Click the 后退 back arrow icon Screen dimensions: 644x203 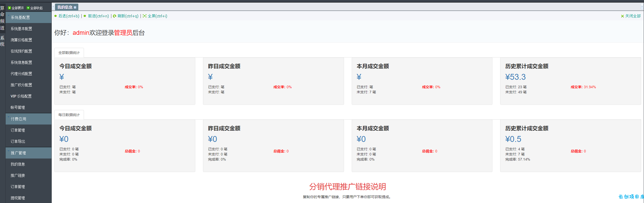click(x=56, y=16)
